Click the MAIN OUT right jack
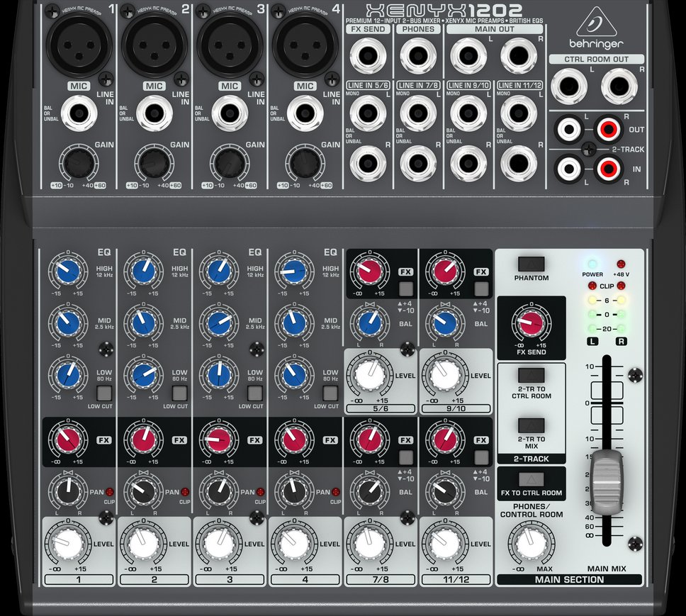This screenshot has height=616, width=686. 519,55
